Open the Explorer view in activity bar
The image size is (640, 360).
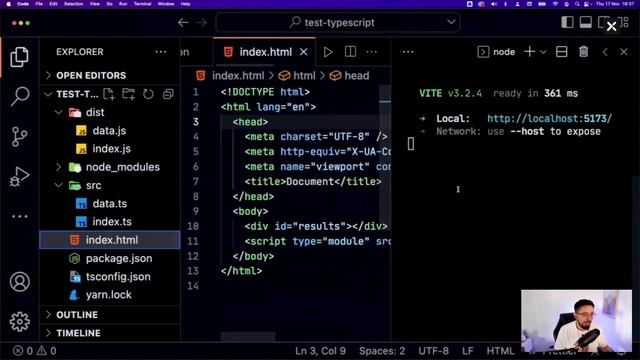20,57
